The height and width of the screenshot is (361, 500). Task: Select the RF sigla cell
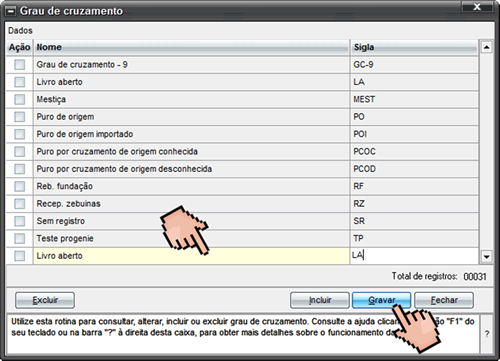414,186
